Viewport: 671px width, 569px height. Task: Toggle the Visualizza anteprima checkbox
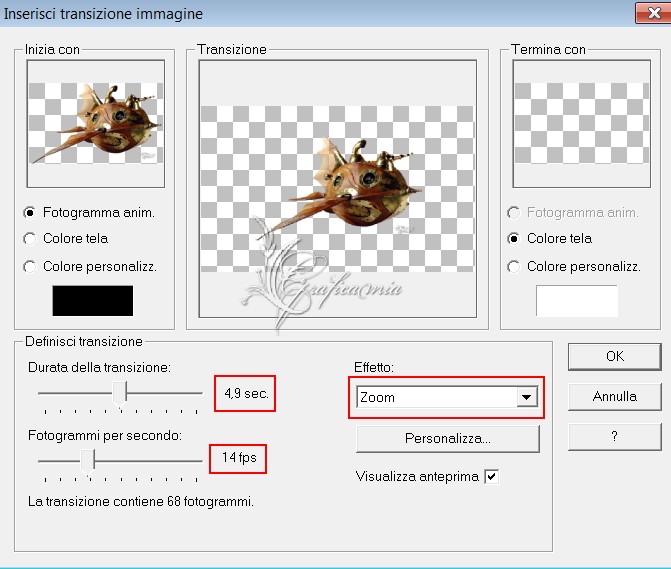pos(492,476)
